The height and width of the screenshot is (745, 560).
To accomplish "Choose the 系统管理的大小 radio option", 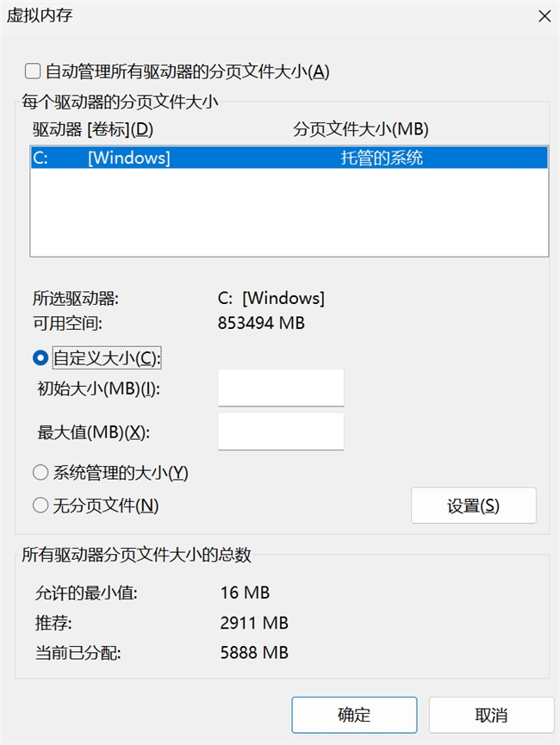I will pyautogui.click(x=40, y=473).
